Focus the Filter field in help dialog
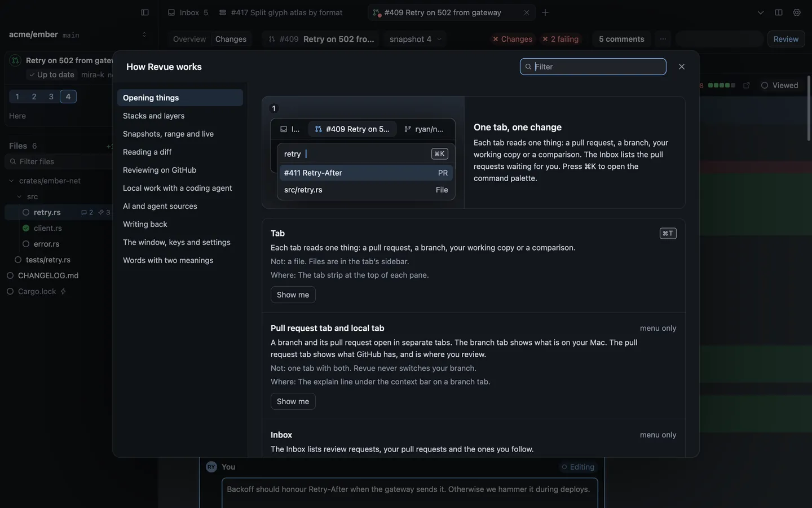 pyautogui.click(x=593, y=67)
